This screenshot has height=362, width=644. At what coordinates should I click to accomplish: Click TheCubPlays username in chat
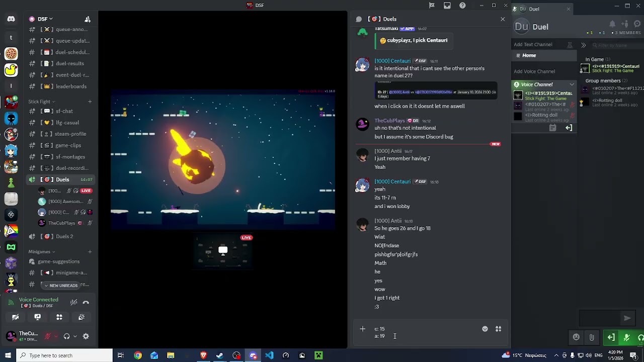coord(389,121)
